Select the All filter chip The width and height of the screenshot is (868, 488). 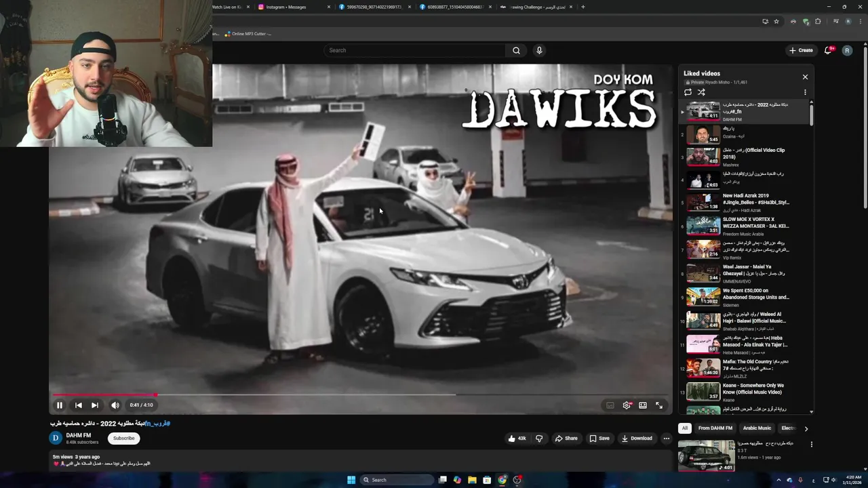pos(685,428)
